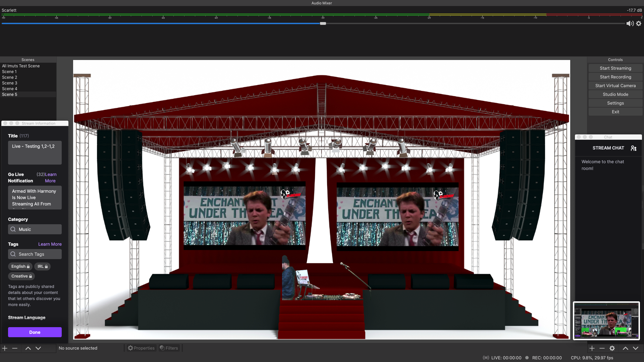
Task: Move scene down with the arrow under Scenes
Action: [x=38, y=348]
